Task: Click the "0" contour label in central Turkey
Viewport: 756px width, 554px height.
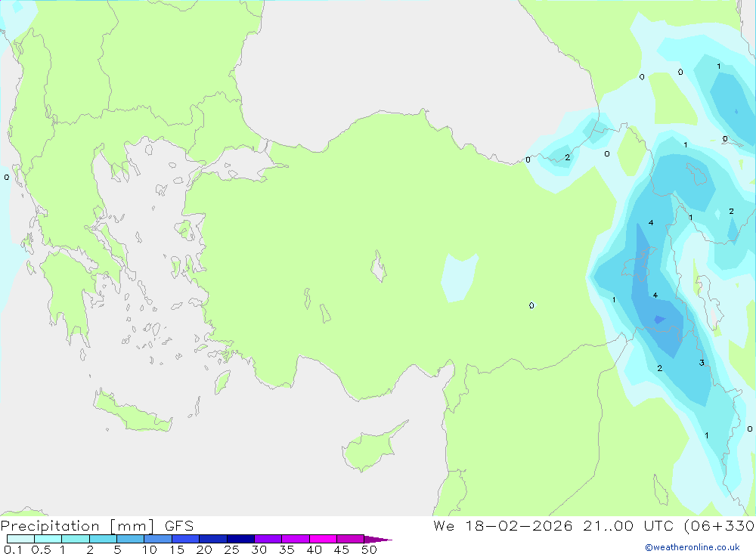Action: coord(531,305)
